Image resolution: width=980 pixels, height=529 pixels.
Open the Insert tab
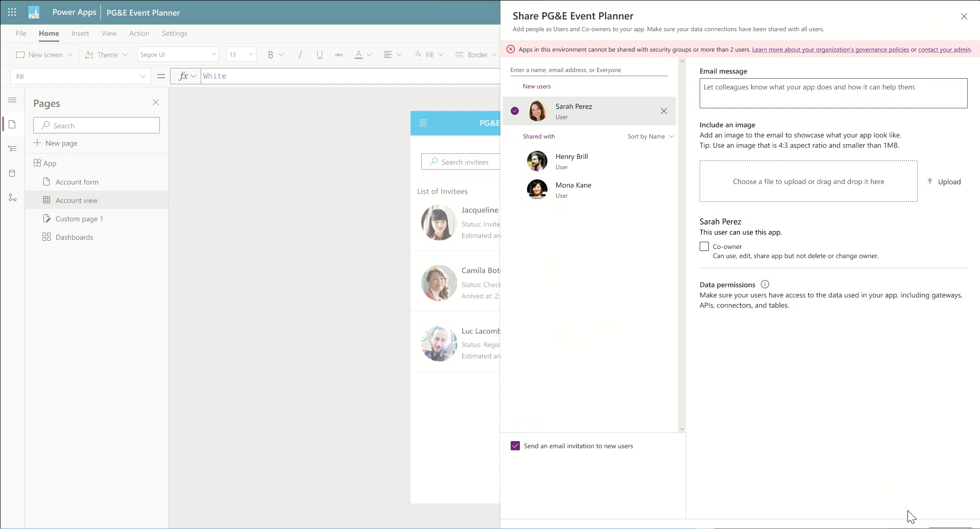pyautogui.click(x=80, y=33)
